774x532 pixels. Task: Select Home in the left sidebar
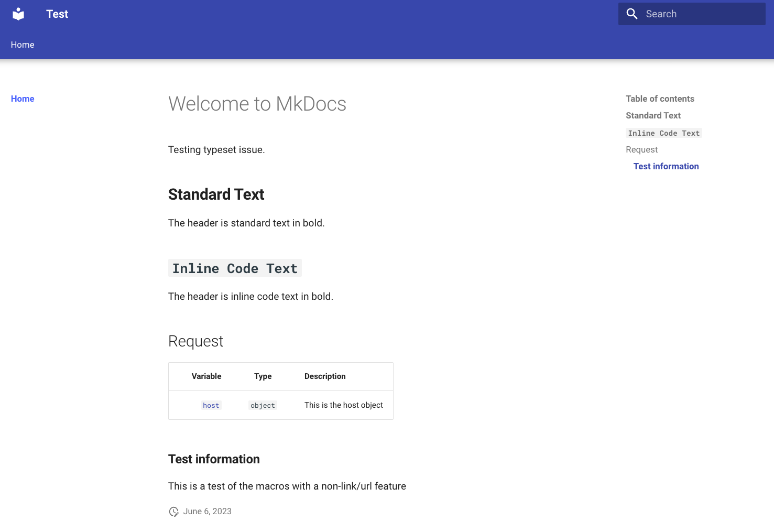[23, 99]
